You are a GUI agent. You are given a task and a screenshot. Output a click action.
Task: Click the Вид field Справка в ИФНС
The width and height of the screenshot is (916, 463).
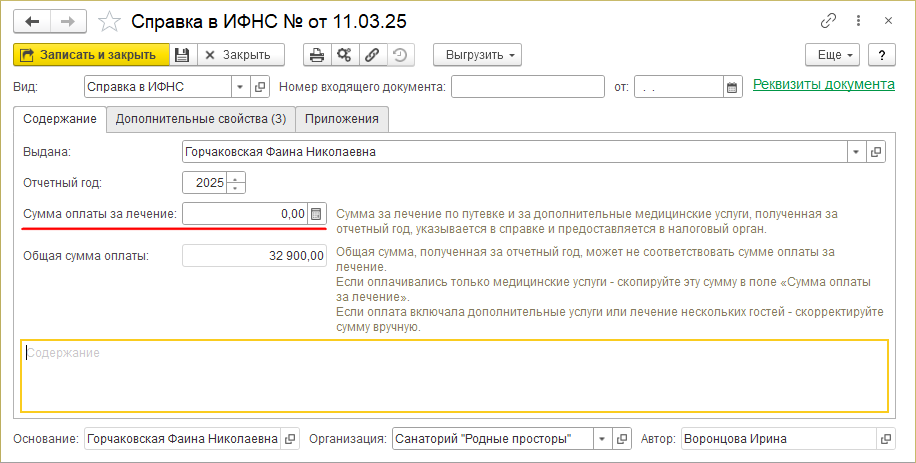coord(158,87)
